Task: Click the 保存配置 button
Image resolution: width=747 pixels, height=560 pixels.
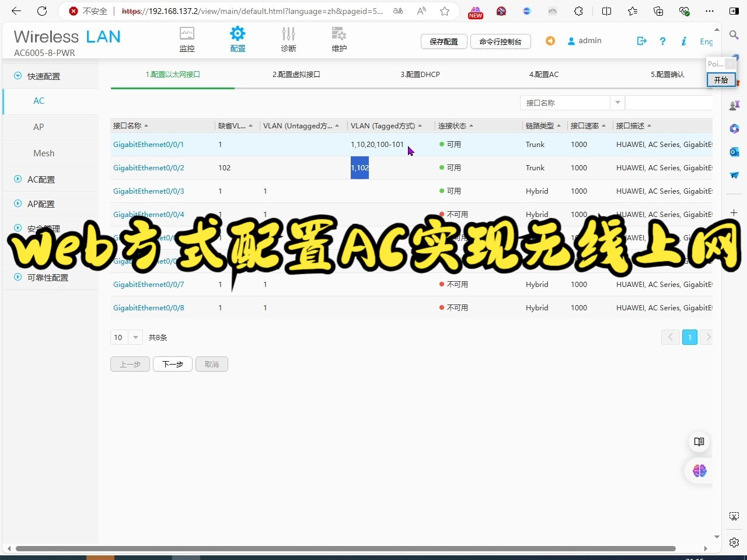Action: click(x=444, y=41)
